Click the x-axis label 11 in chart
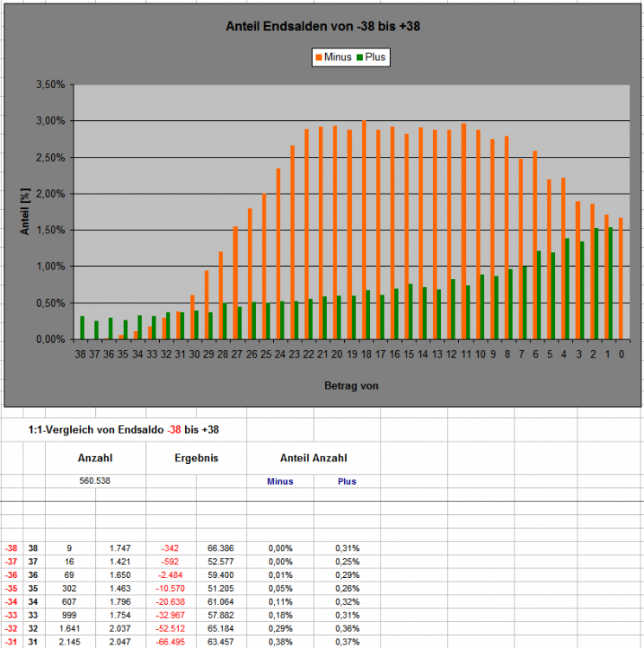Viewport: 644px width, 648px height. 466,354
